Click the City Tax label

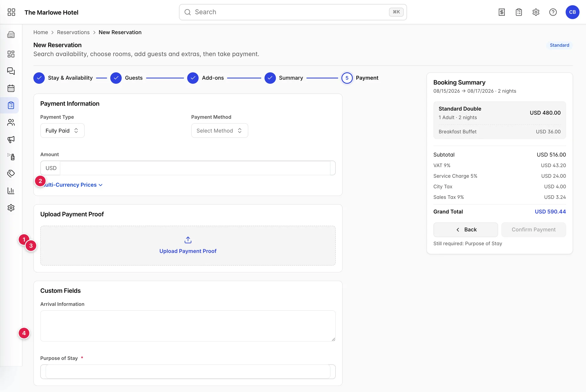(x=443, y=186)
